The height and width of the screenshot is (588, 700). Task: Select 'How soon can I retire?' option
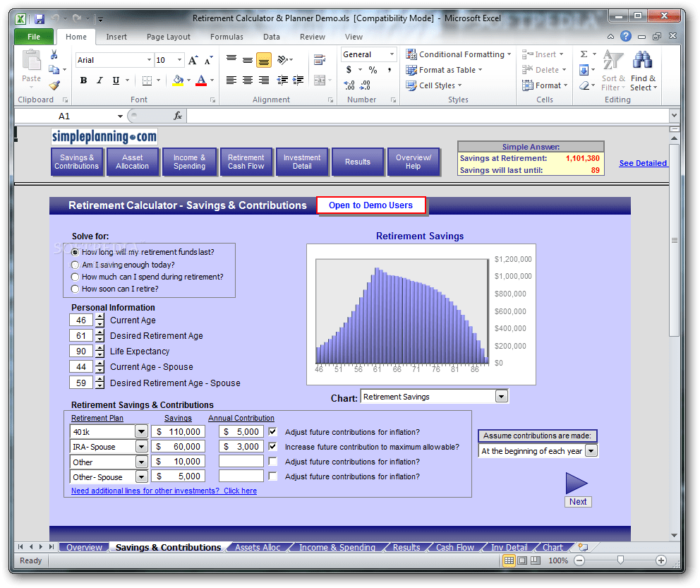75,288
